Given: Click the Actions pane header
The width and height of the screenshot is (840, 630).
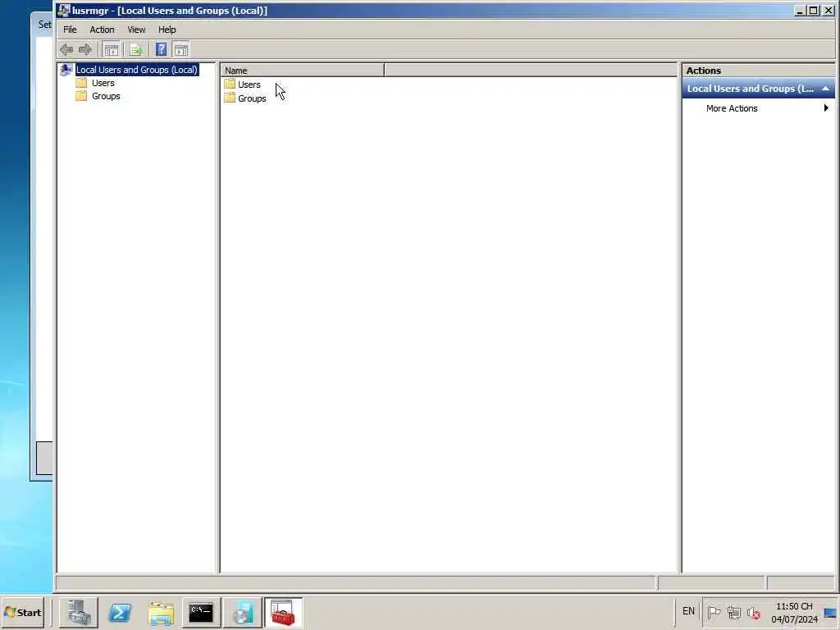Looking at the screenshot, I should pos(758,71).
